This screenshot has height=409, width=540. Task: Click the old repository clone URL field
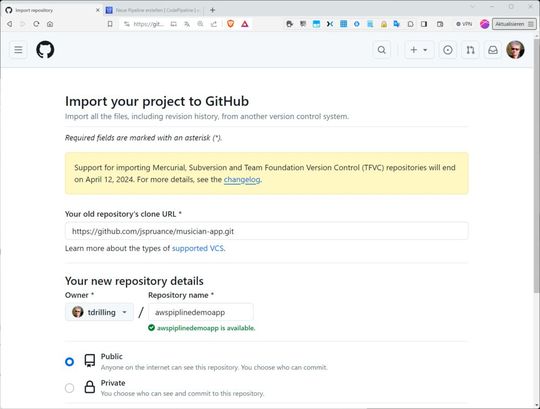click(x=267, y=231)
